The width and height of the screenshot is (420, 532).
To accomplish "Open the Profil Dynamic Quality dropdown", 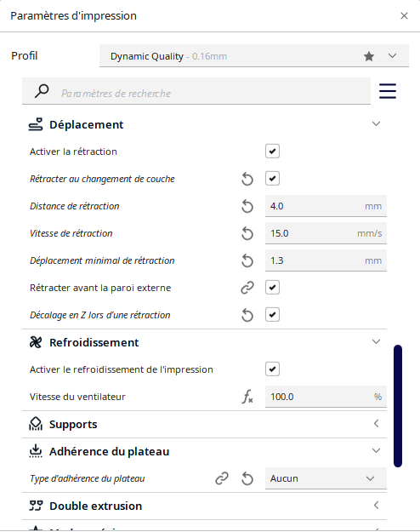I will [x=254, y=56].
